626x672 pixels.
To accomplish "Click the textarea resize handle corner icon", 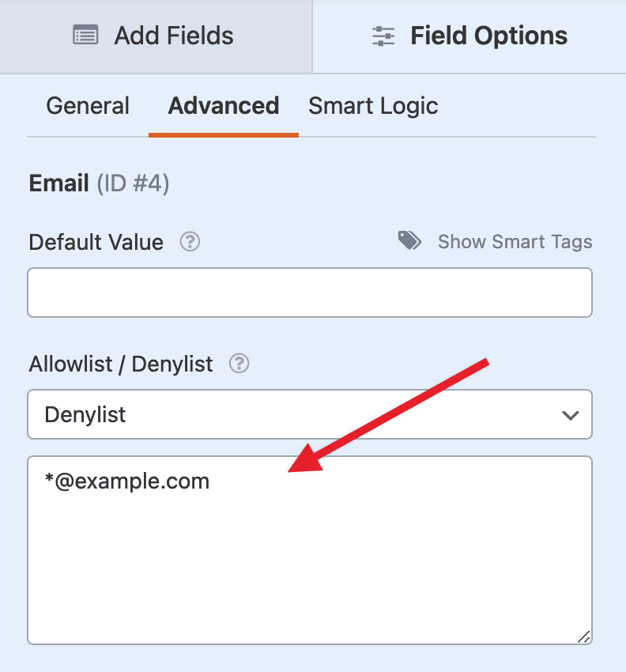I will 584,637.
